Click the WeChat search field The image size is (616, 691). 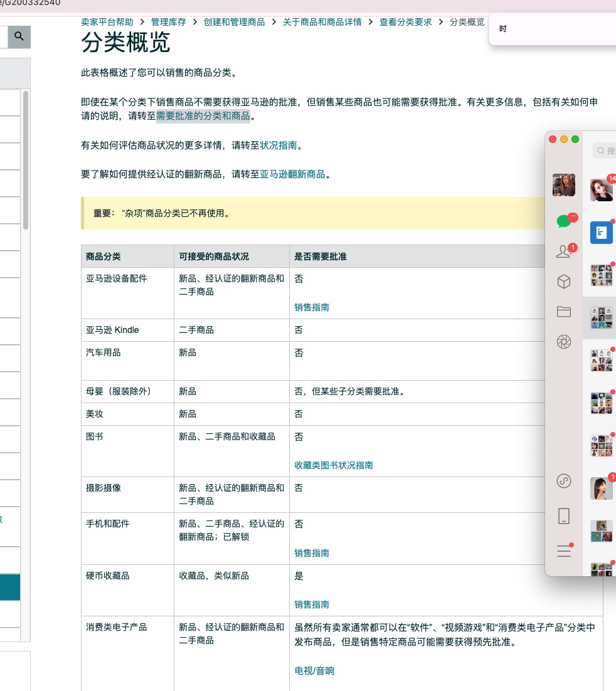[x=605, y=150]
